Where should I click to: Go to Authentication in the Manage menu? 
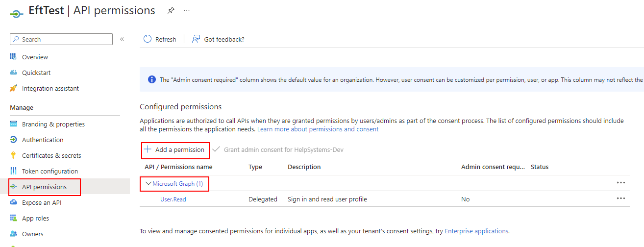pyautogui.click(x=43, y=140)
